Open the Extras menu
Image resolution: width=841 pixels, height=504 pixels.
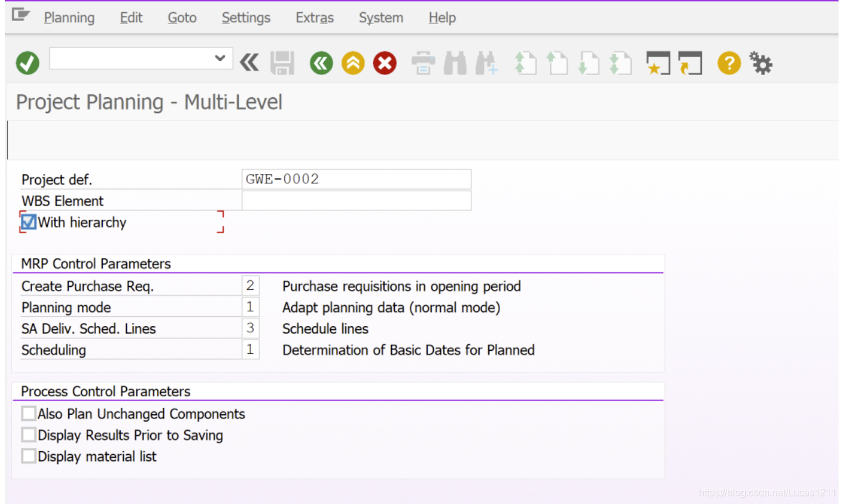[x=315, y=18]
